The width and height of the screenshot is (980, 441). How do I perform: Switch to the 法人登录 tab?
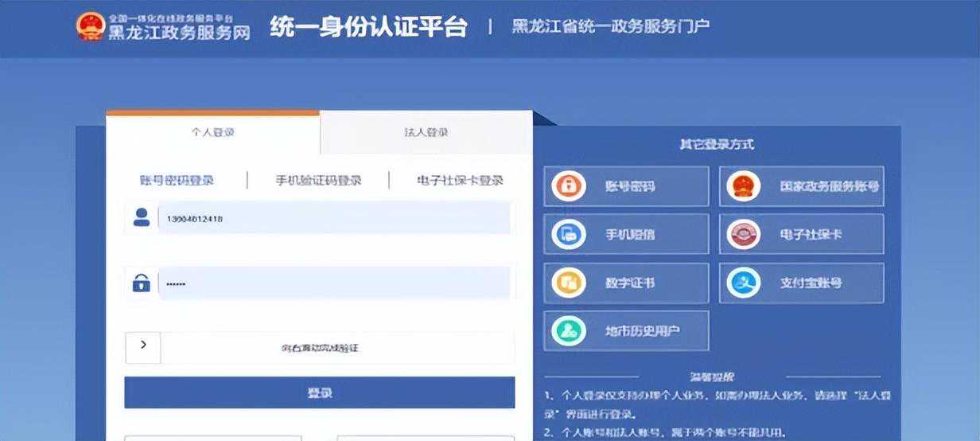426,132
